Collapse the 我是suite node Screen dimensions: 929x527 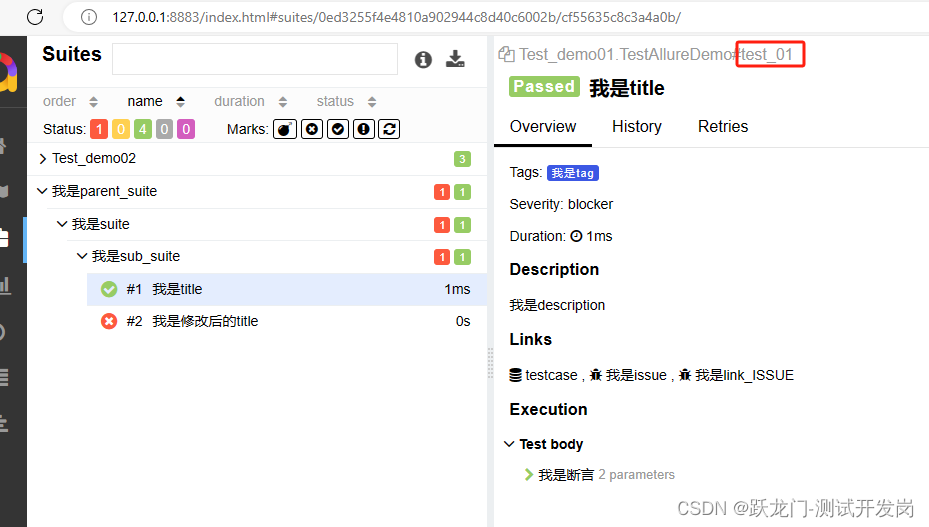[x=267, y=225]
